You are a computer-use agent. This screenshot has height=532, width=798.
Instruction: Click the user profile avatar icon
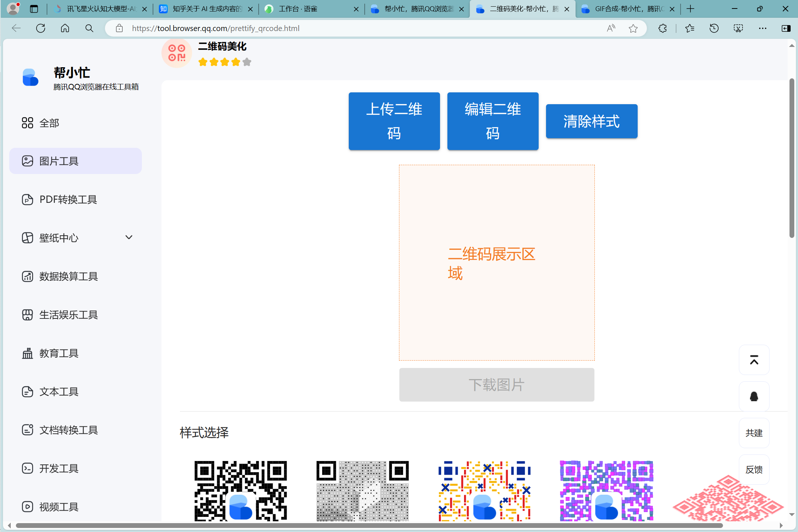click(13, 8)
